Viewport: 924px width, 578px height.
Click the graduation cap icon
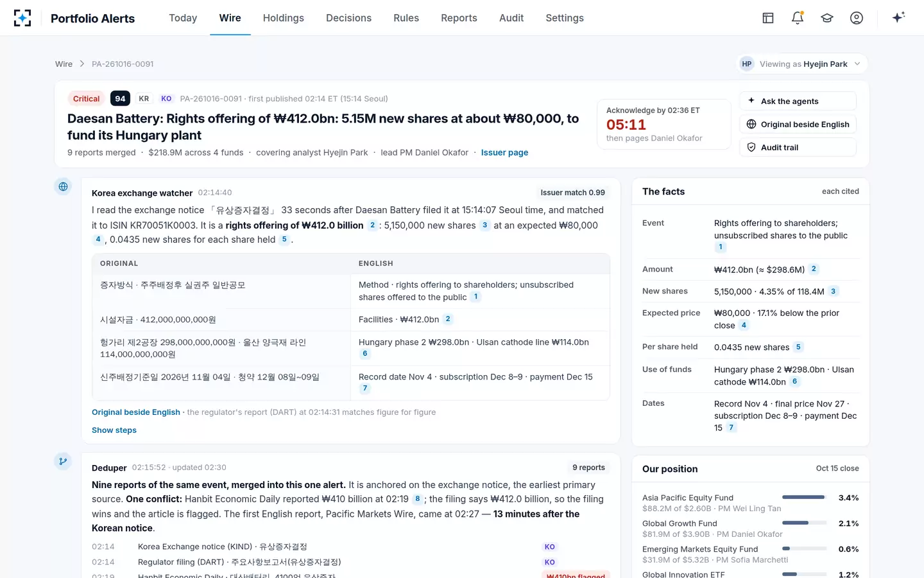pyautogui.click(x=827, y=18)
